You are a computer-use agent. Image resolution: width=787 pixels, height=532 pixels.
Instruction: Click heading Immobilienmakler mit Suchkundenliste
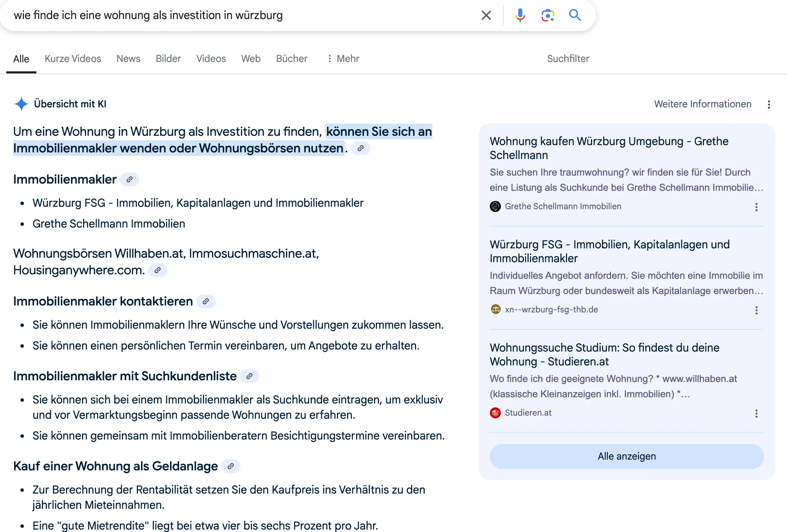(125, 376)
